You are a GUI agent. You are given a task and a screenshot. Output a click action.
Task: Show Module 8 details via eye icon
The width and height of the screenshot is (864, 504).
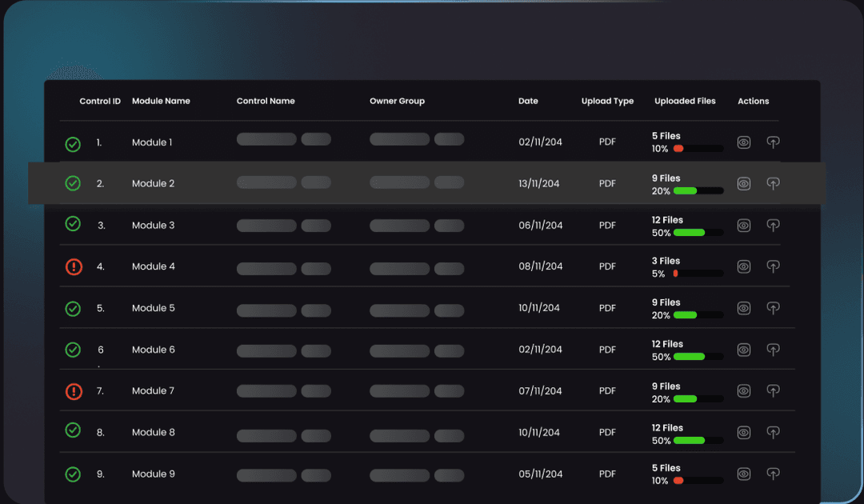click(x=744, y=433)
